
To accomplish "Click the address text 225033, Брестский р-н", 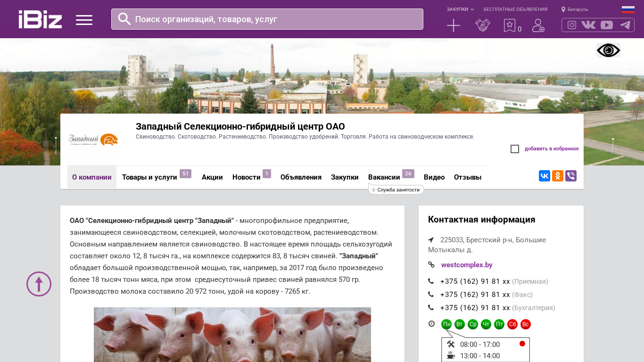I will 487,245.
